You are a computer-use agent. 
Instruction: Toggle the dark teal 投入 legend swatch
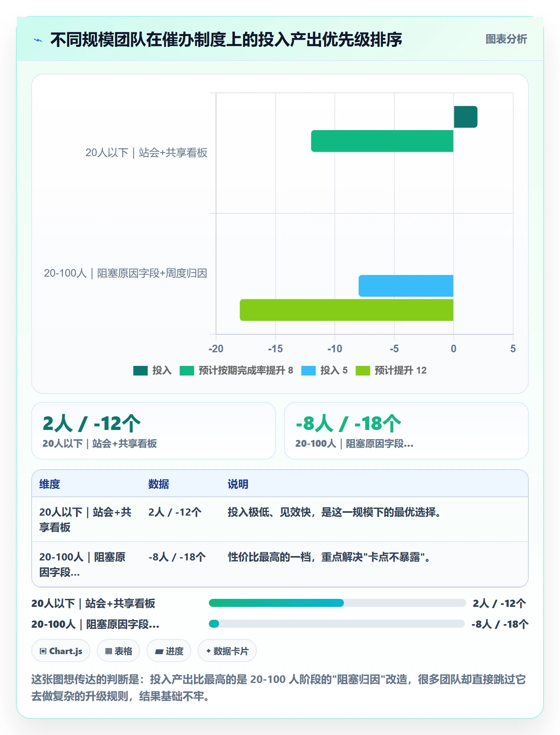click(x=140, y=371)
